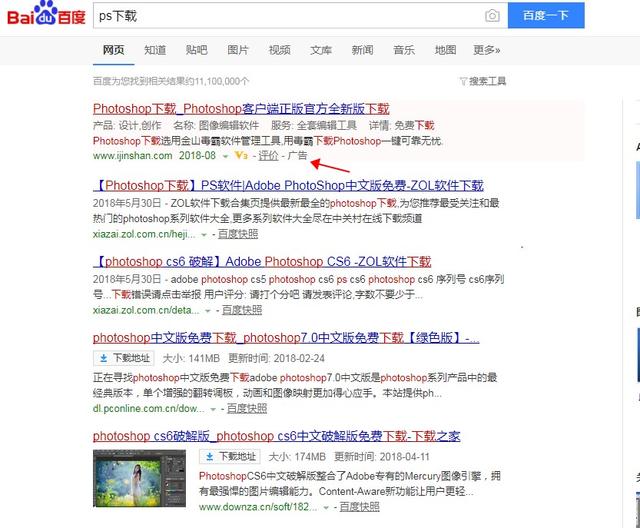Click 更新时间: 2018-02-24 text
The image size is (640, 528).
277,358
